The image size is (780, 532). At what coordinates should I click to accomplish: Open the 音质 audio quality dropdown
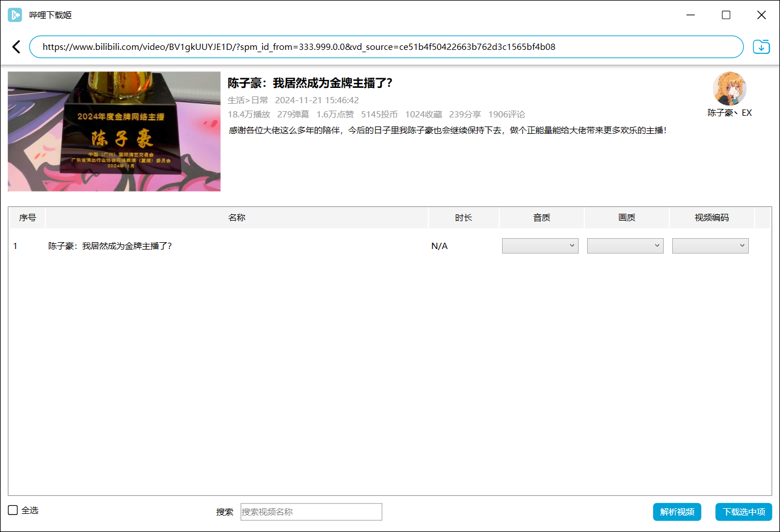click(x=539, y=246)
